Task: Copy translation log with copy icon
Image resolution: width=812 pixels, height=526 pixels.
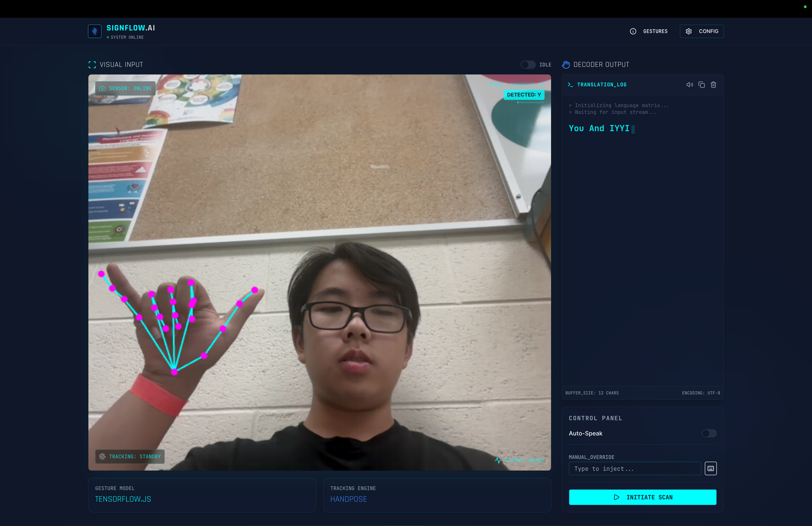Action: [x=701, y=85]
